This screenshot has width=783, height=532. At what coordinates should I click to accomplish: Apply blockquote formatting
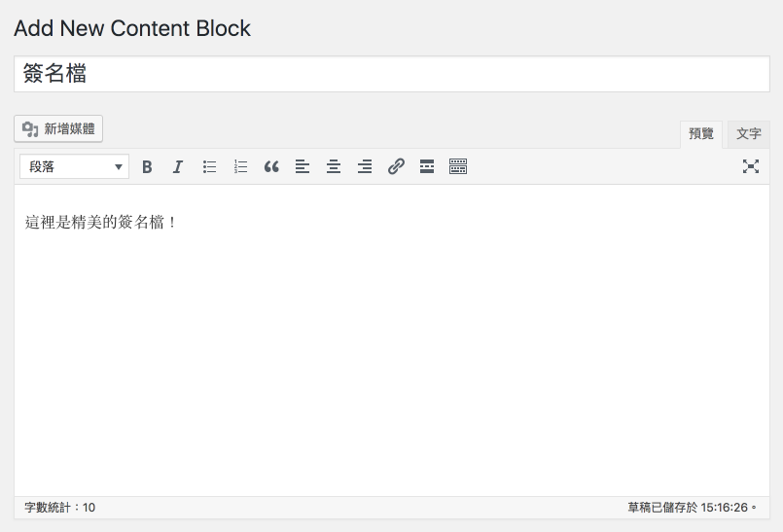[271, 166]
